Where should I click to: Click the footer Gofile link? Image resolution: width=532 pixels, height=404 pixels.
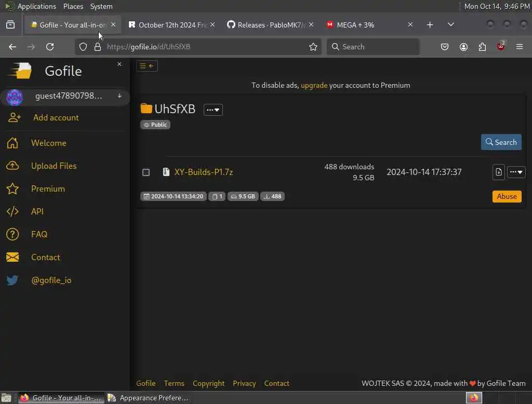coord(146,383)
